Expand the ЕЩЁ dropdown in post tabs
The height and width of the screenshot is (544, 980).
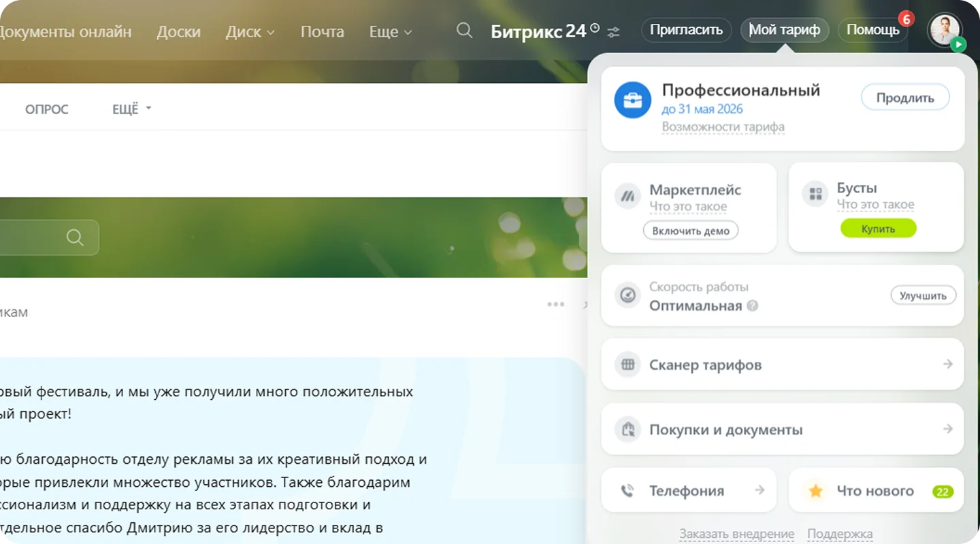point(131,109)
